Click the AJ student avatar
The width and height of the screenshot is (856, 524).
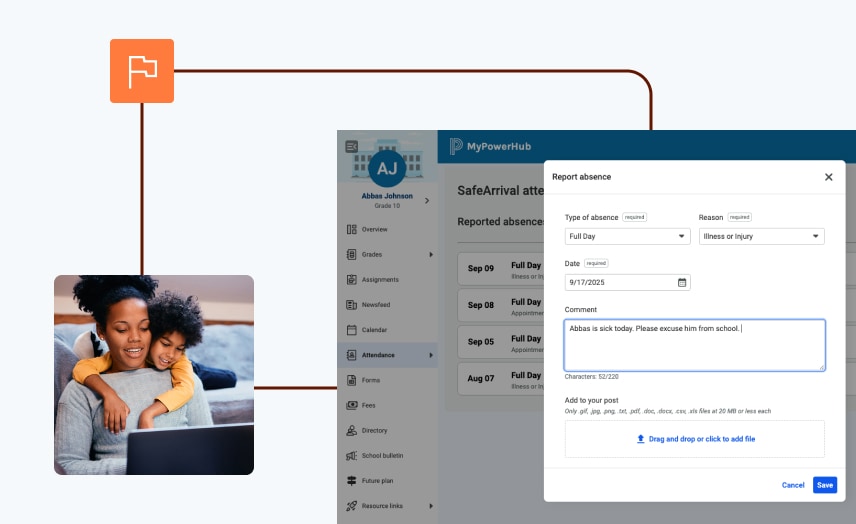[x=387, y=169]
